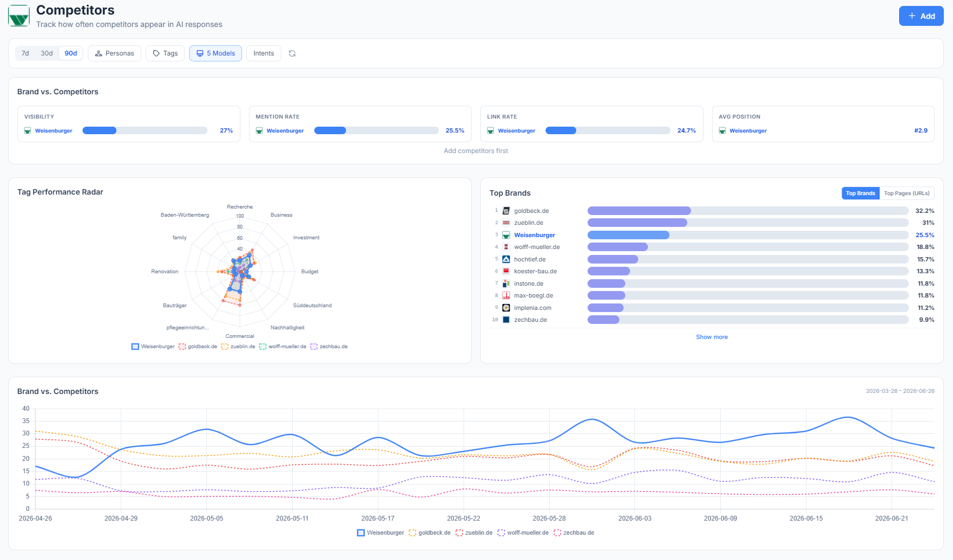Switch to Top Brands tab
This screenshot has height=560, width=953.
860,193
